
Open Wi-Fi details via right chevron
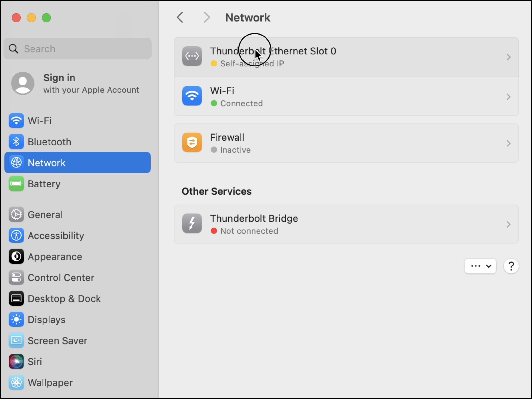pyautogui.click(x=508, y=97)
